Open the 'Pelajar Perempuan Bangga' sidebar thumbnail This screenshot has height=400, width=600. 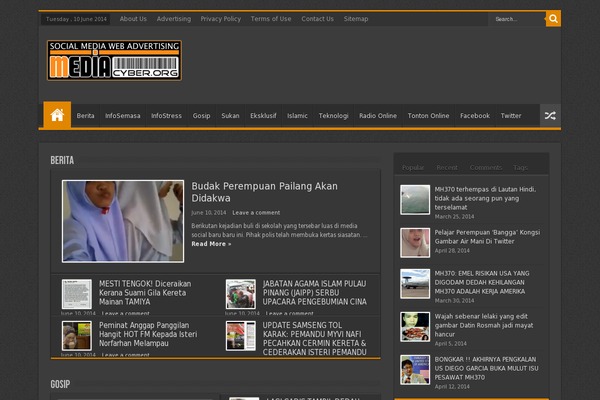(x=415, y=243)
